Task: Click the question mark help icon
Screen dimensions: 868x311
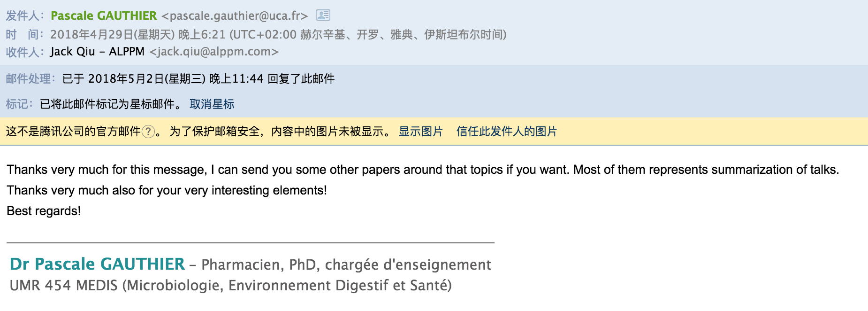Action: (148, 132)
